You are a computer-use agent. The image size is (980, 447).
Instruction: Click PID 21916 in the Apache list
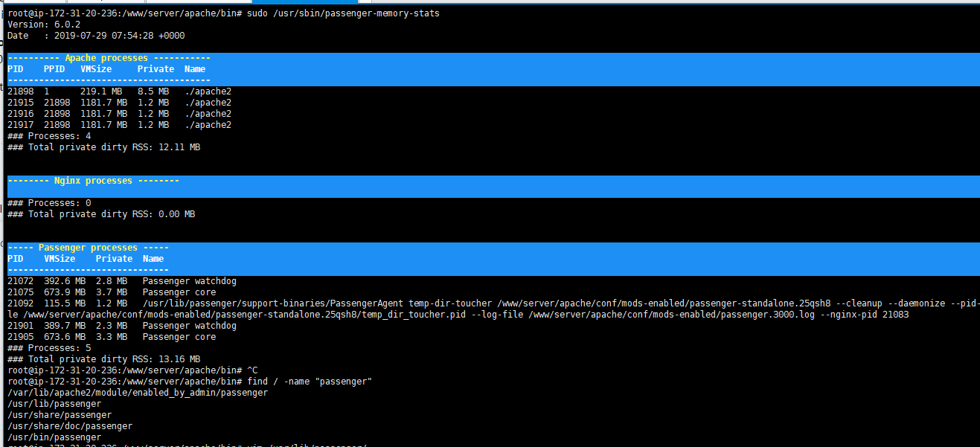click(20, 114)
